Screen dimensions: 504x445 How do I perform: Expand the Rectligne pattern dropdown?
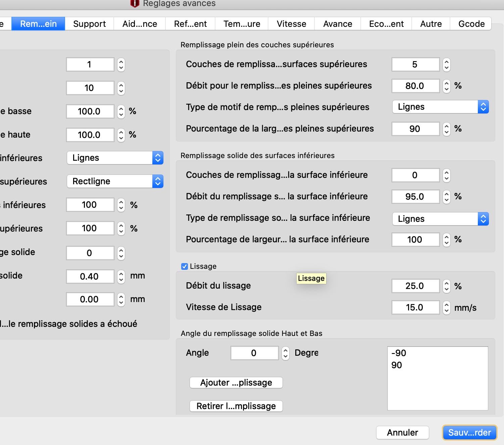tap(115, 181)
